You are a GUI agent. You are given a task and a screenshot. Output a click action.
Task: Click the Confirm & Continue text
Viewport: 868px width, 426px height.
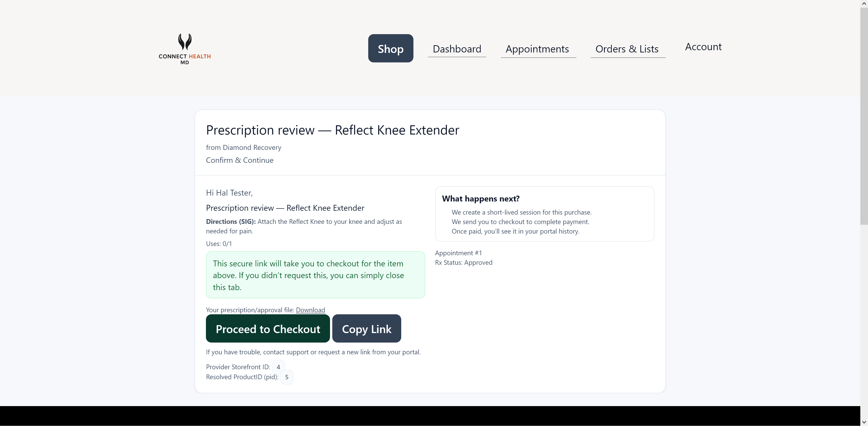239,160
